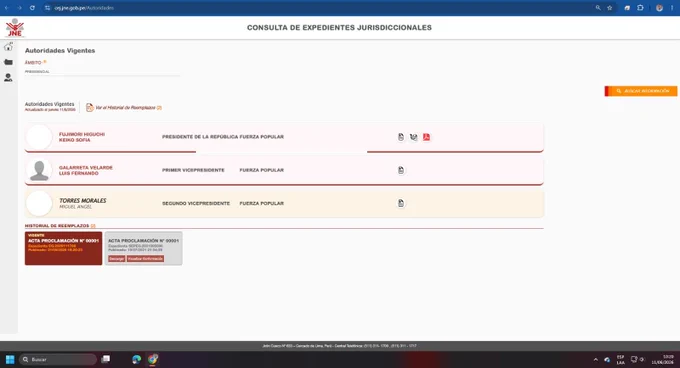
Task: Click the browser icon left of extensions
Action: click(x=627, y=8)
